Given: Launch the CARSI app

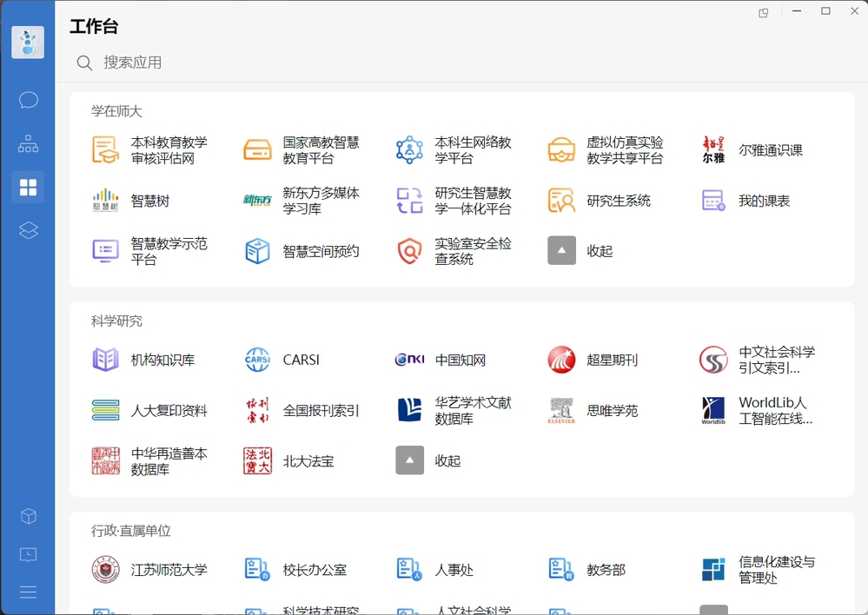Looking at the screenshot, I should pyautogui.click(x=258, y=360).
